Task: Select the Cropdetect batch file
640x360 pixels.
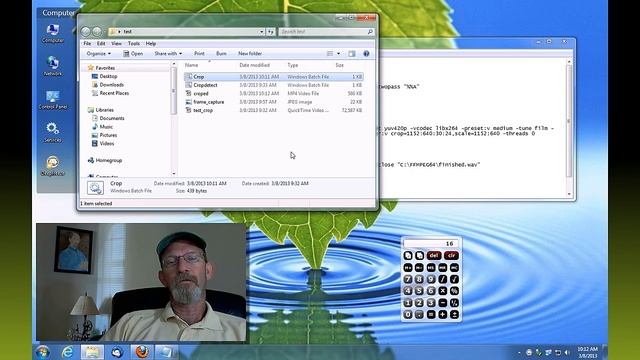Action: (273, 85)
